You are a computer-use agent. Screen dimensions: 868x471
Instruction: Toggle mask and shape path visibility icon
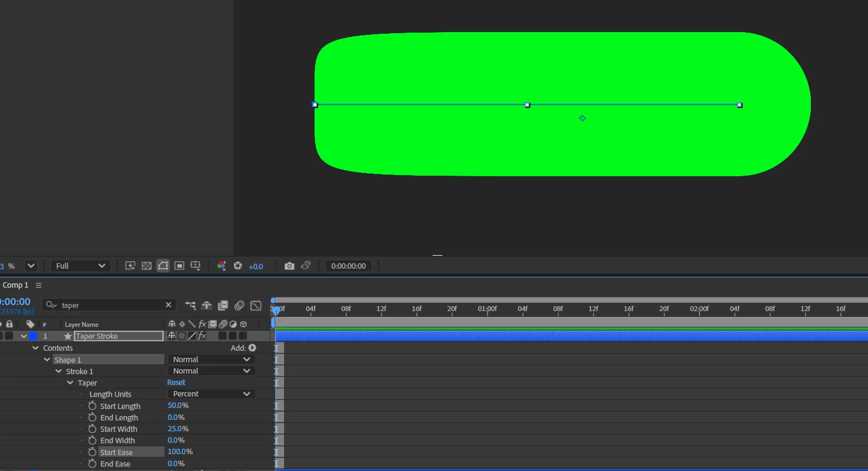tap(163, 266)
